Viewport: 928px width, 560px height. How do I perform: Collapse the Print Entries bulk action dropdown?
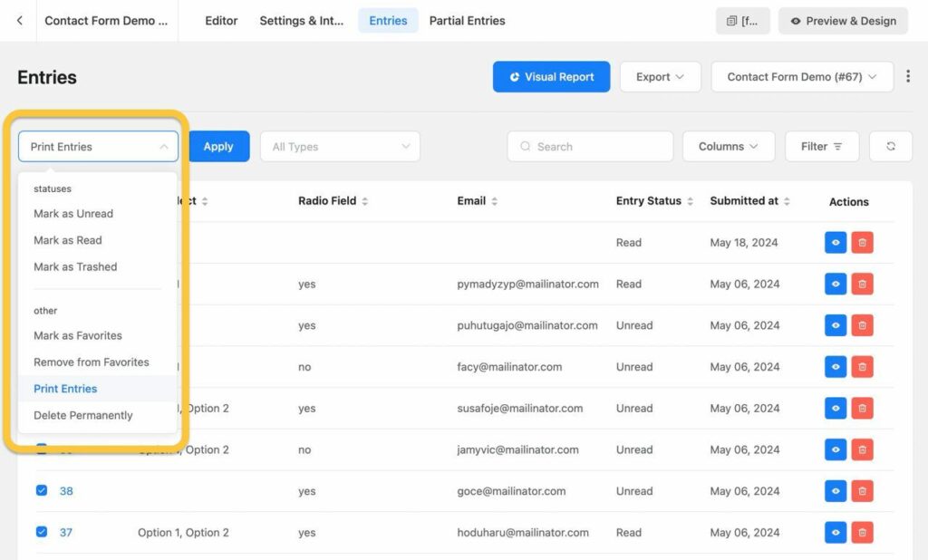click(98, 146)
